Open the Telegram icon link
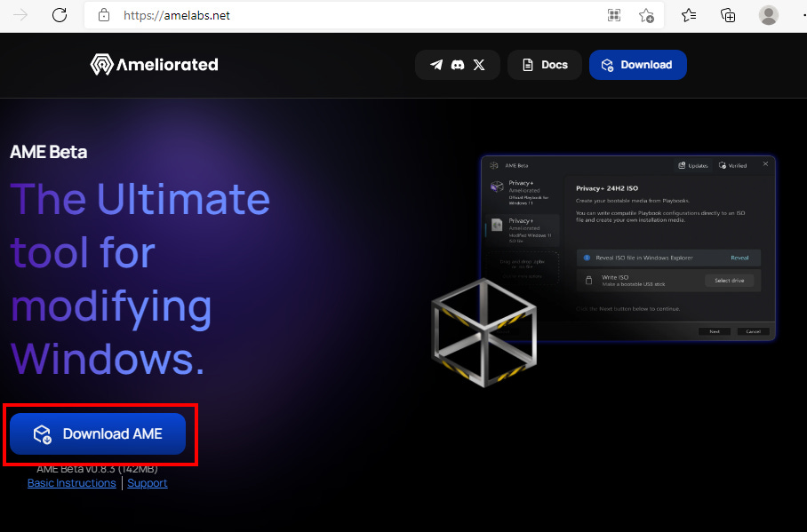The height and width of the screenshot is (532, 807). point(436,65)
